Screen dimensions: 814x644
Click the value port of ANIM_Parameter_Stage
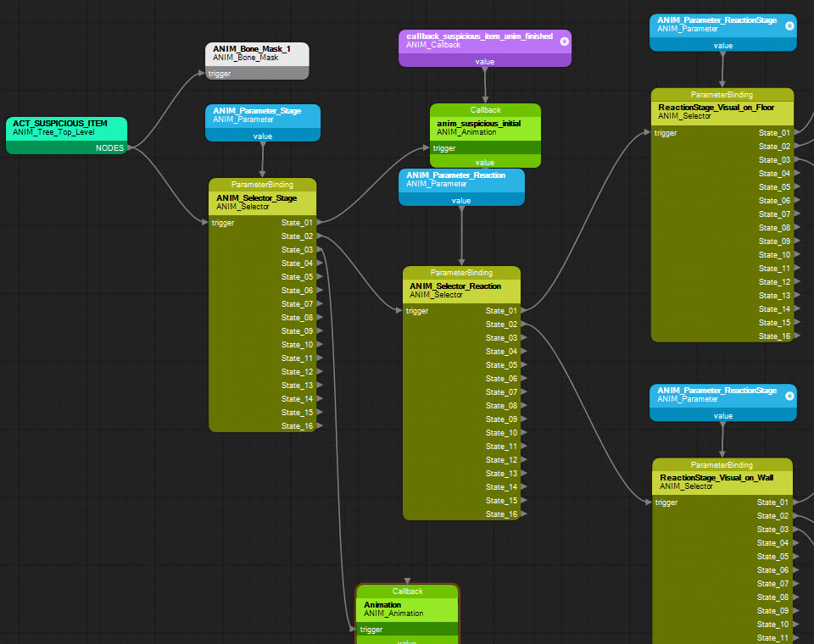coord(263,136)
